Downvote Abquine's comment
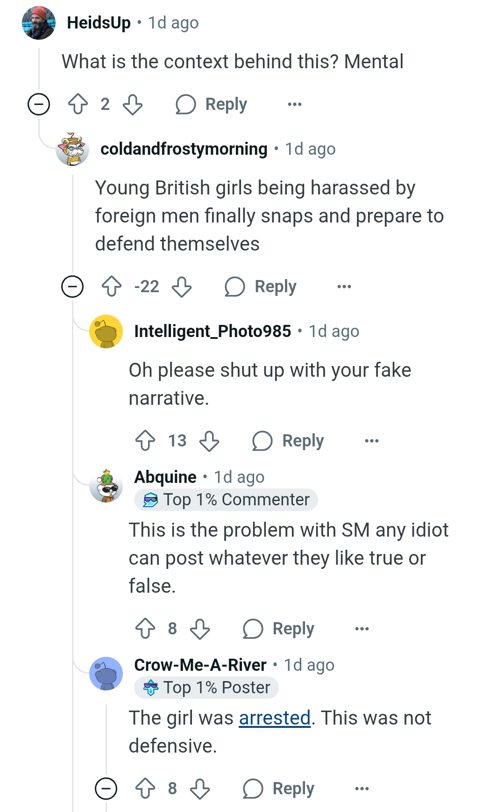The width and height of the screenshot is (504, 812). click(200, 628)
